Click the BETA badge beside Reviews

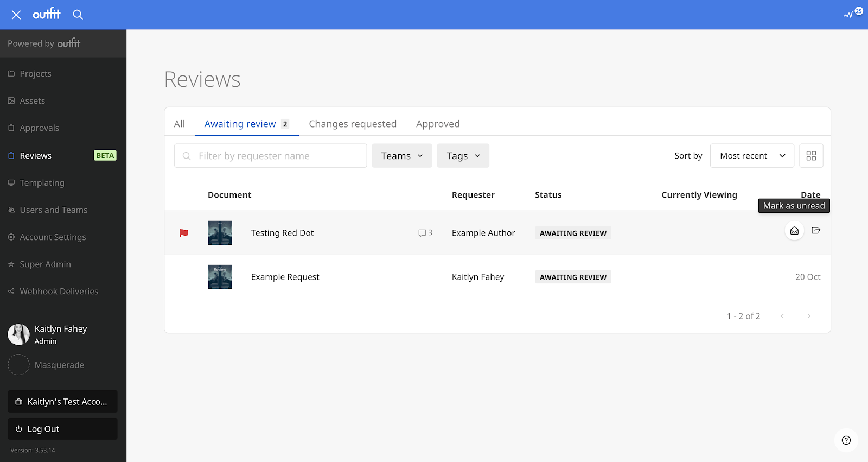105,156
